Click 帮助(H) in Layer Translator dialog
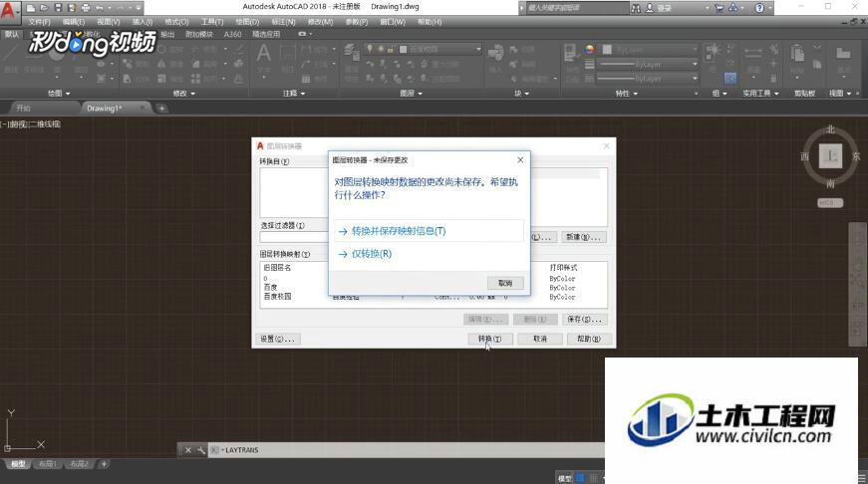This screenshot has width=868, height=484. pyautogui.click(x=589, y=339)
